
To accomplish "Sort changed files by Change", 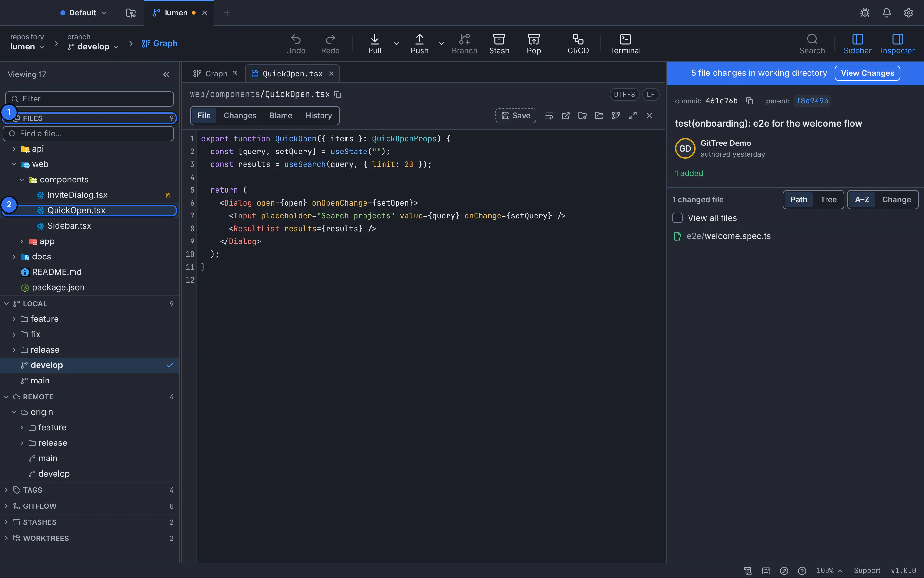I will (x=896, y=199).
